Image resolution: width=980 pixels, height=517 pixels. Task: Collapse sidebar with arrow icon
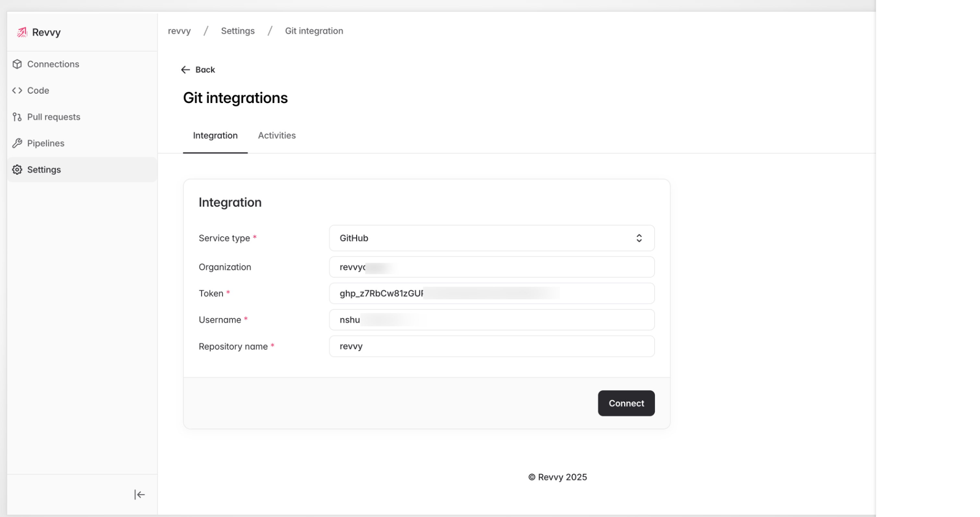click(x=139, y=495)
